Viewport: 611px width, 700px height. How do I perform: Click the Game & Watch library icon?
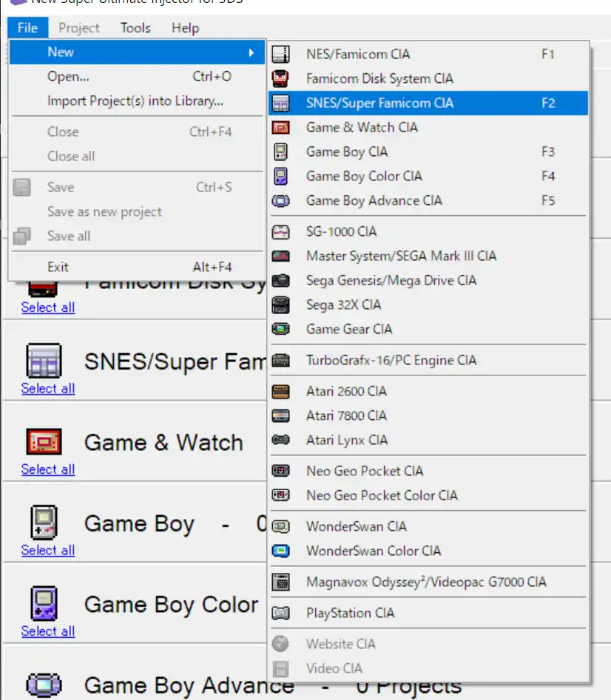(x=44, y=443)
